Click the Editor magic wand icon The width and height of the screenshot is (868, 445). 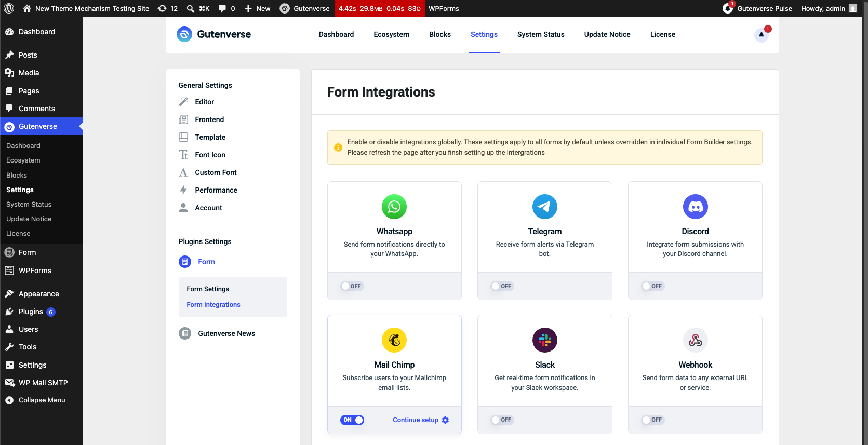pyautogui.click(x=183, y=102)
